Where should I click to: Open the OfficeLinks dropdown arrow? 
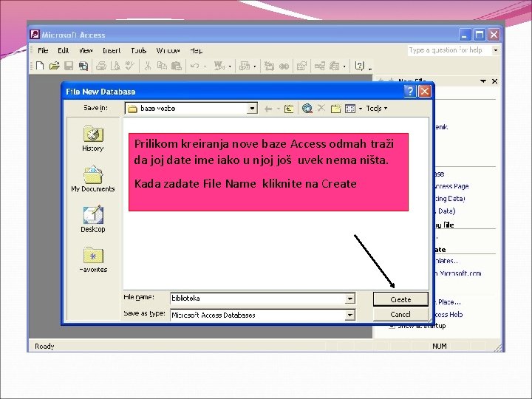coord(230,66)
